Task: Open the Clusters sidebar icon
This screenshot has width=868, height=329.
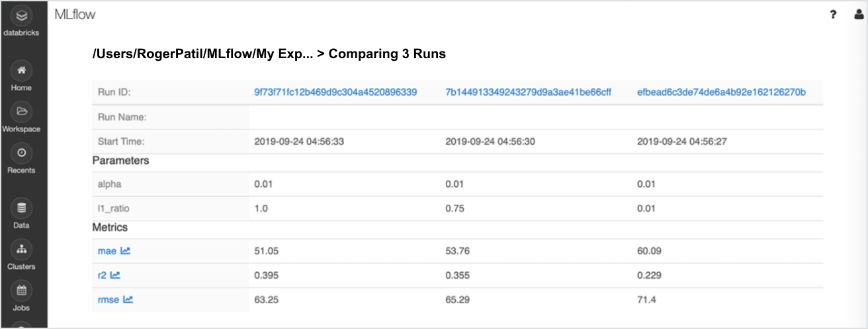Action: (x=21, y=249)
